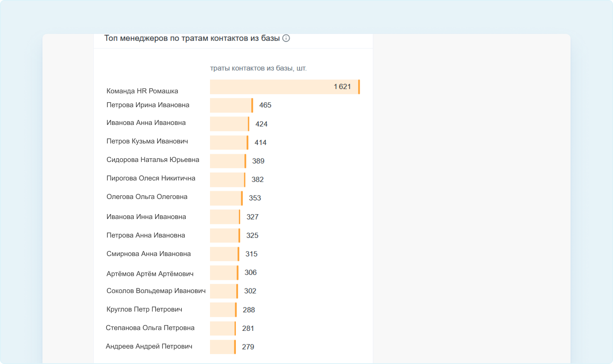Click the value 1 621 on the top bar
The height and width of the screenshot is (364, 613).
point(342,87)
